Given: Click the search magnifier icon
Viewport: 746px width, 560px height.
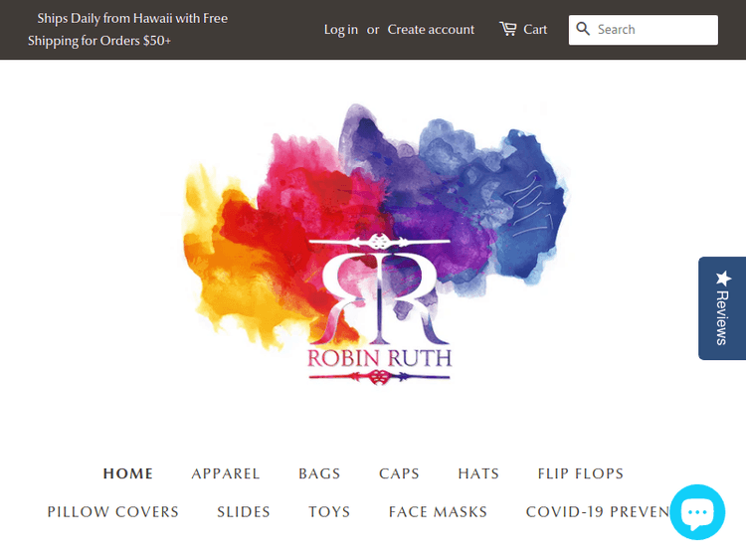Looking at the screenshot, I should [x=584, y=30].
